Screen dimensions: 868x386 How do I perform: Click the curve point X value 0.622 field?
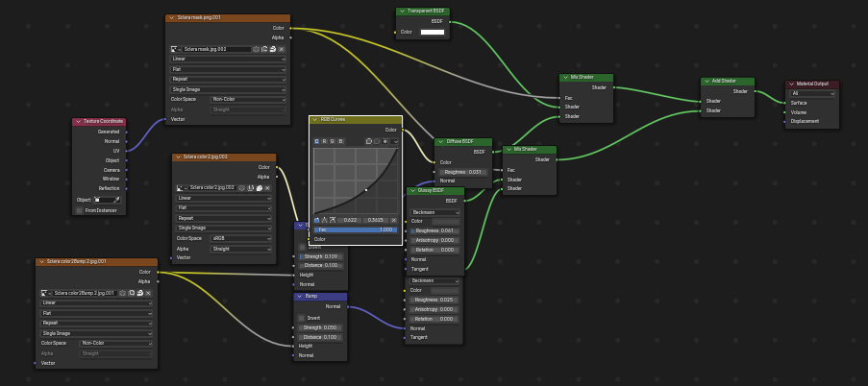pos(351,220)
